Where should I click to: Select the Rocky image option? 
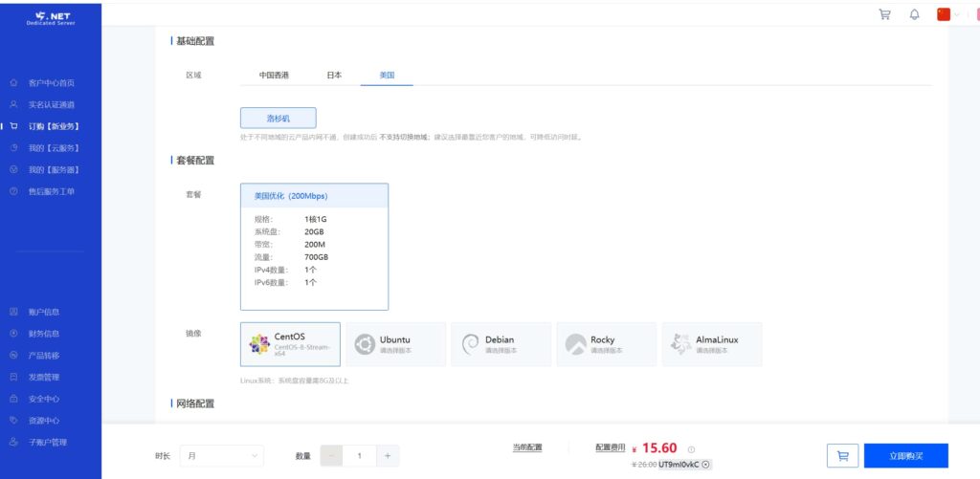point(606,344)
